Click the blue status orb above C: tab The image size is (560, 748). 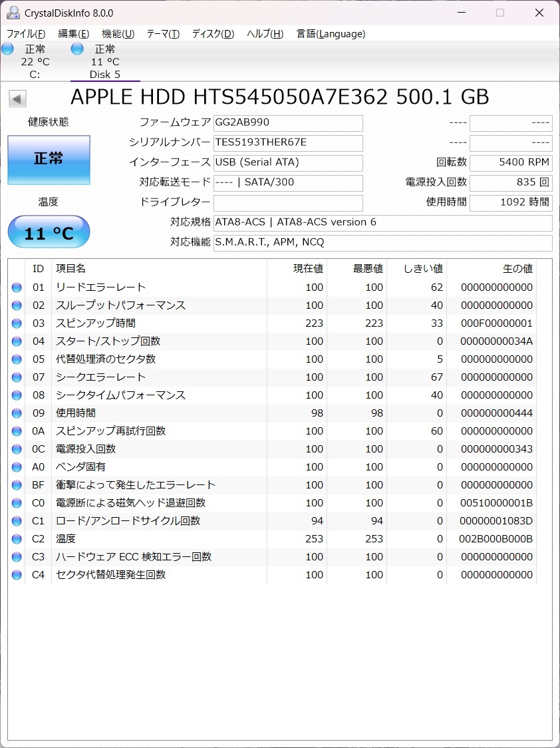[7, 49]
